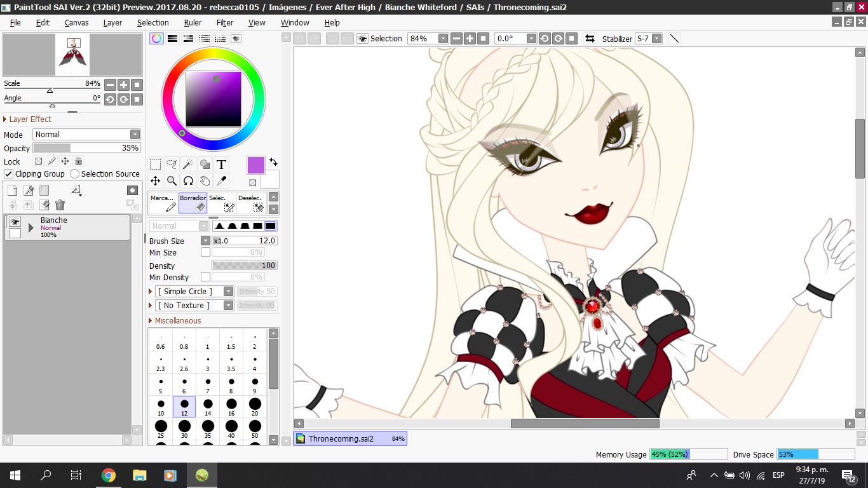Image resolution: width=868 pixels, height=488 pixels.
Task: Select the magic wand tool
Action: [x=188, y=165]
